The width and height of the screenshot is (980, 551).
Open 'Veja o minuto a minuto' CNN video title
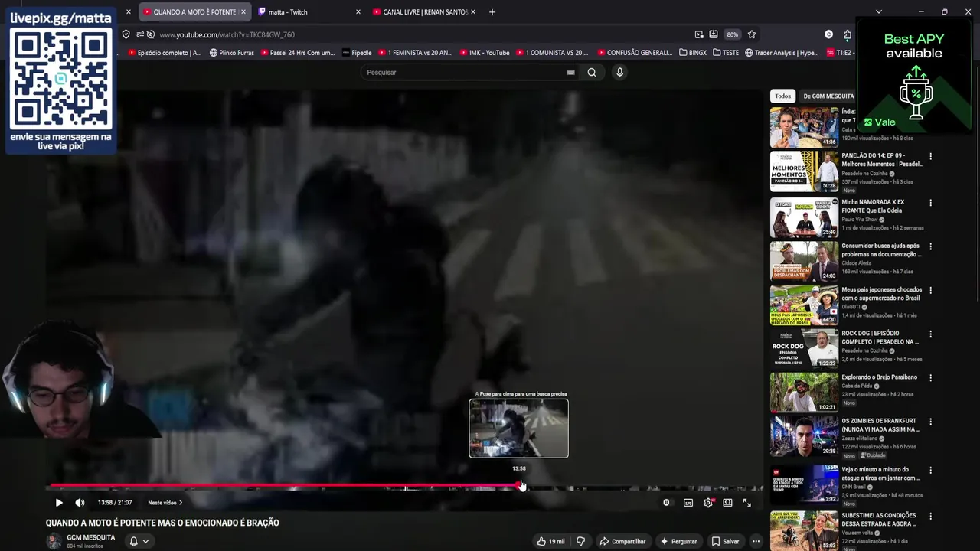[x=882, y=474]
